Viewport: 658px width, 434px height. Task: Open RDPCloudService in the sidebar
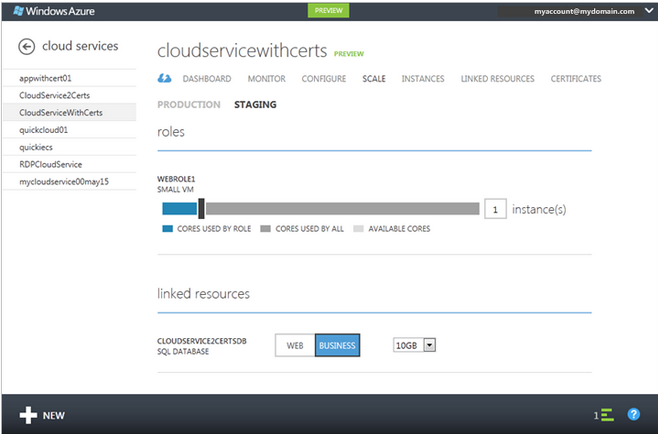point(70,164)
